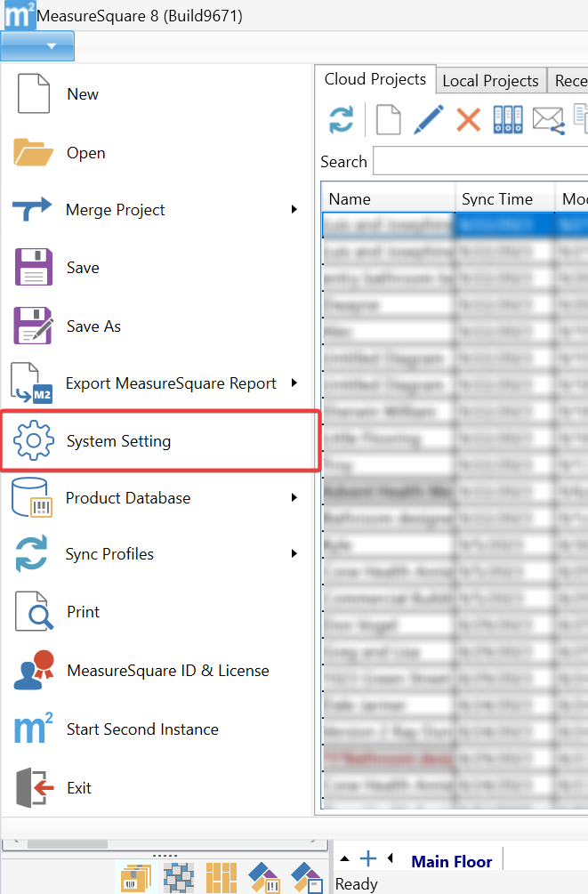Switch to the Local Projects tab
The height and width of the screenshot is (894, 588).
(490, 81)
